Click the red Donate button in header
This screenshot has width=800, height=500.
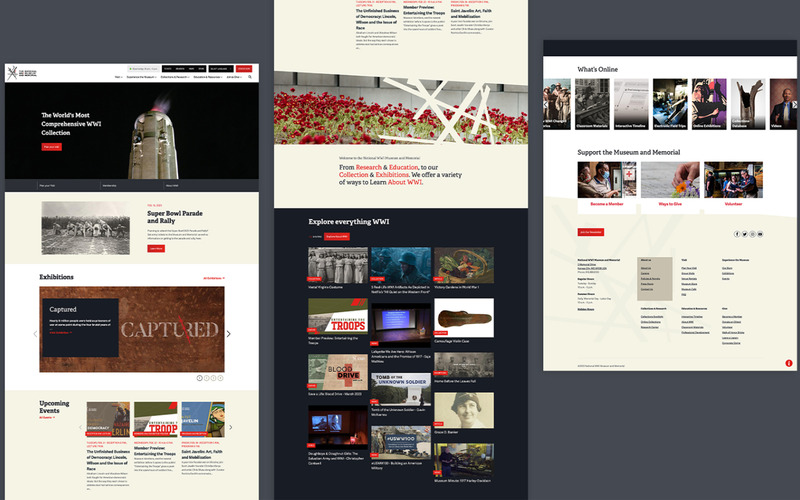(244, 69)
